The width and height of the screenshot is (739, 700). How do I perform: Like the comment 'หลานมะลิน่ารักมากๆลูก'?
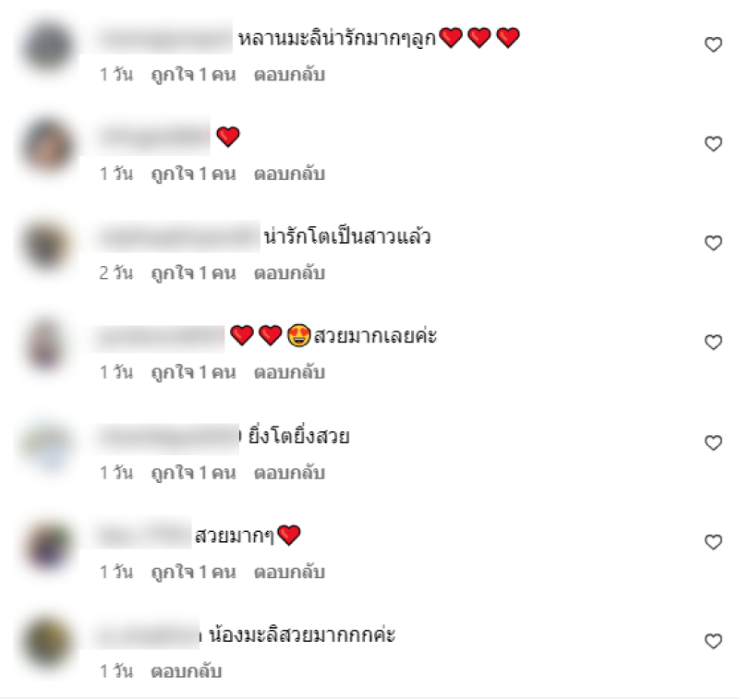click(x=713, y=44)
